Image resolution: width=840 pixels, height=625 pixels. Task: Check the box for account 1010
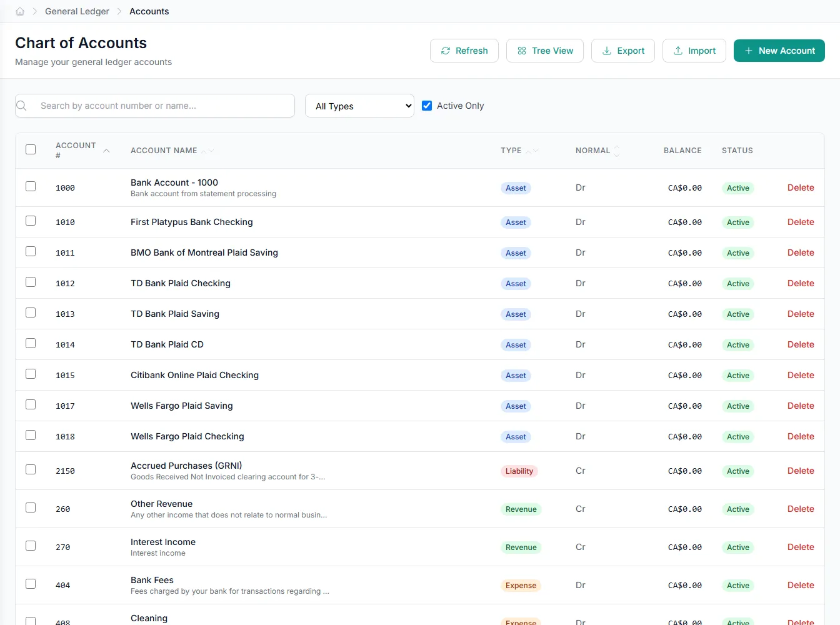tap(31, 221)
